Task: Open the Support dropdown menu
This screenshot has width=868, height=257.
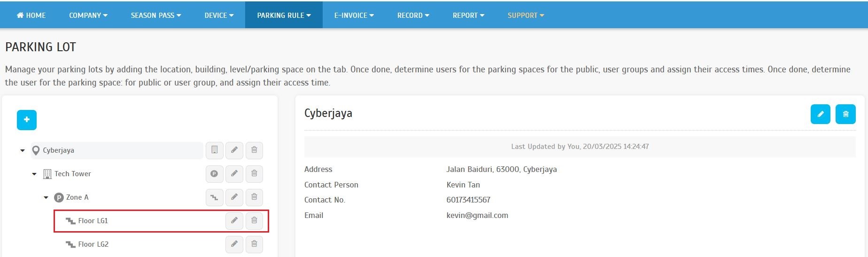Action: 526,16
